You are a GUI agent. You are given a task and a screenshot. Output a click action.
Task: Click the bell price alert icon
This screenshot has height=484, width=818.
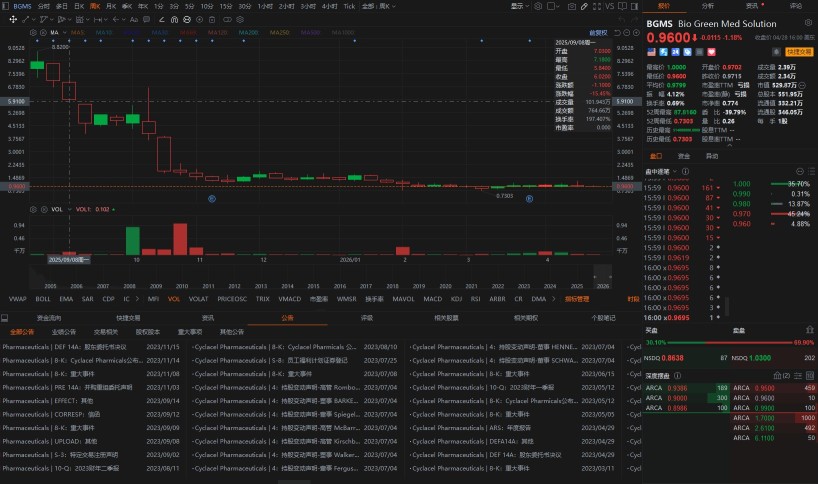[x=777, y=52]
